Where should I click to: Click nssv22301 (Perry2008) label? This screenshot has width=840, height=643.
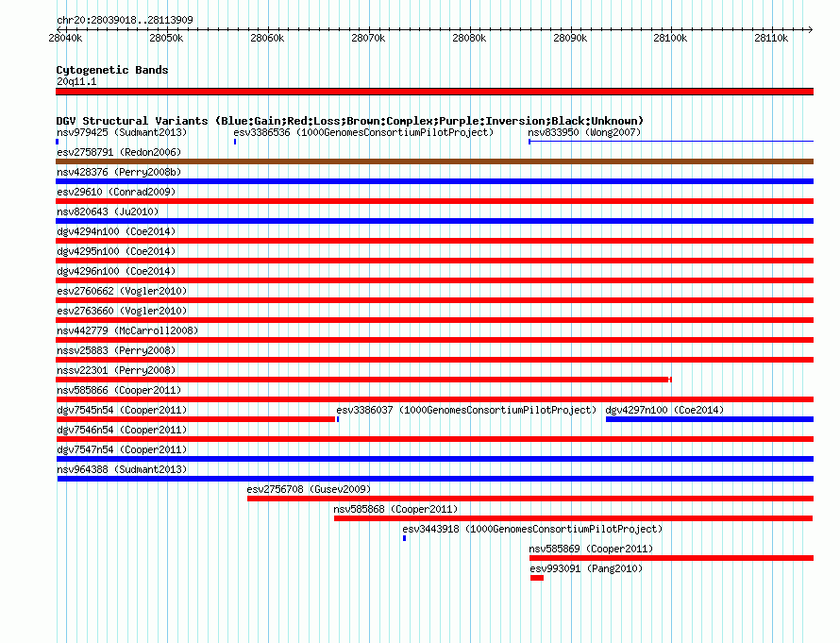[x=116, y=370]
